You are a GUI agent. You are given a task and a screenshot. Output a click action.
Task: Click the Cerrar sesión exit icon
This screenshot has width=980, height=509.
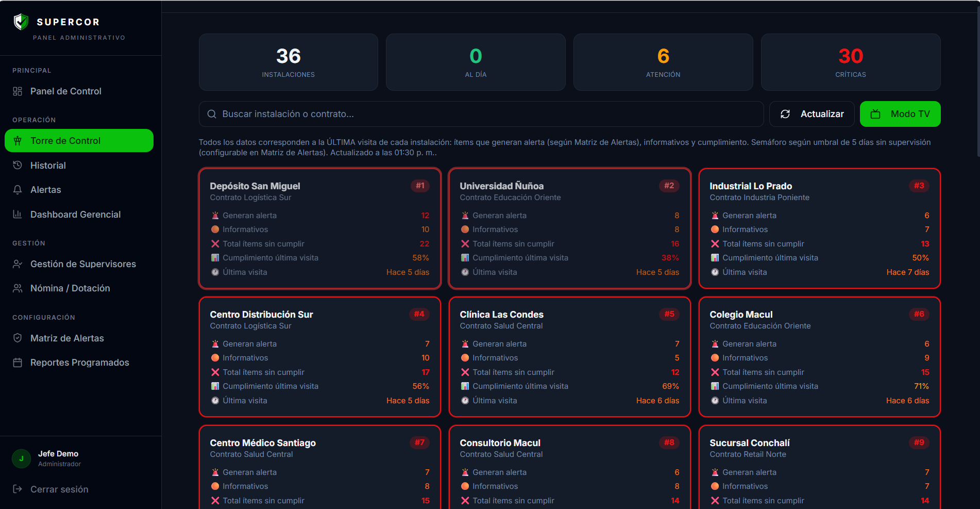pyautogui.click(x=18, y=489)
